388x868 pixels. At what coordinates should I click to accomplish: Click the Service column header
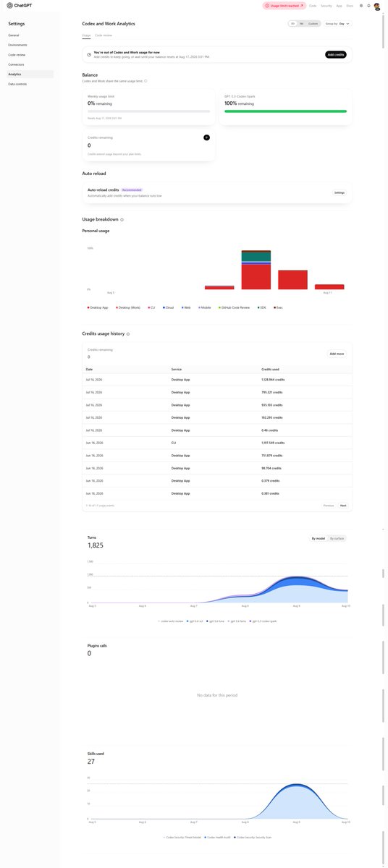point(177,369)
